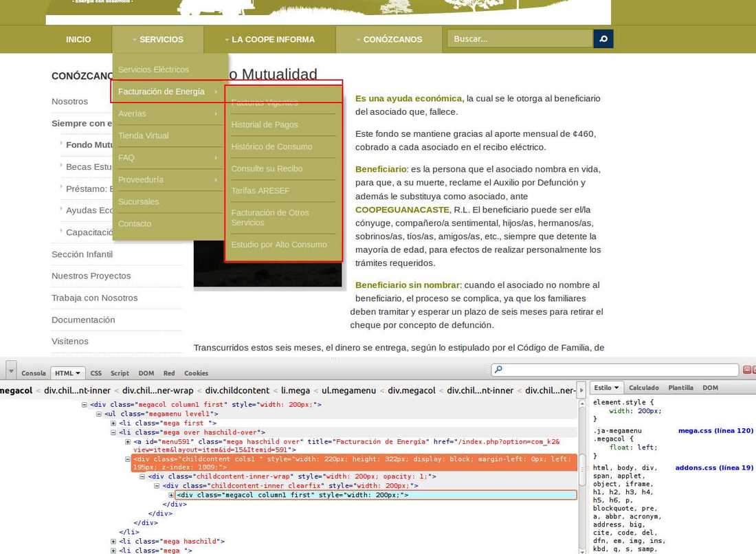Collapse the highlighted div childcontent cols1 node
This screenshot has height=554, width=756.
pyautogui.click(x=128, y=460)
